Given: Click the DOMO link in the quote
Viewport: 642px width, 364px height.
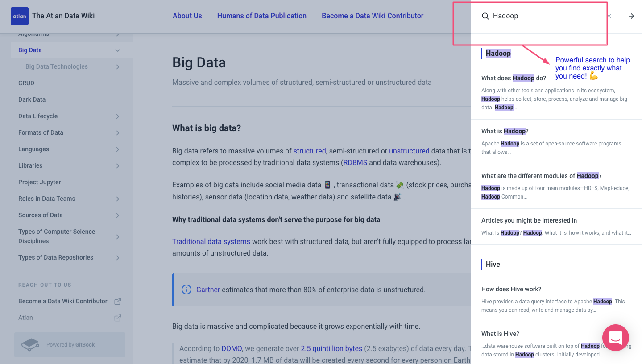Looking at the screenshot, I should tap(232, 349).
